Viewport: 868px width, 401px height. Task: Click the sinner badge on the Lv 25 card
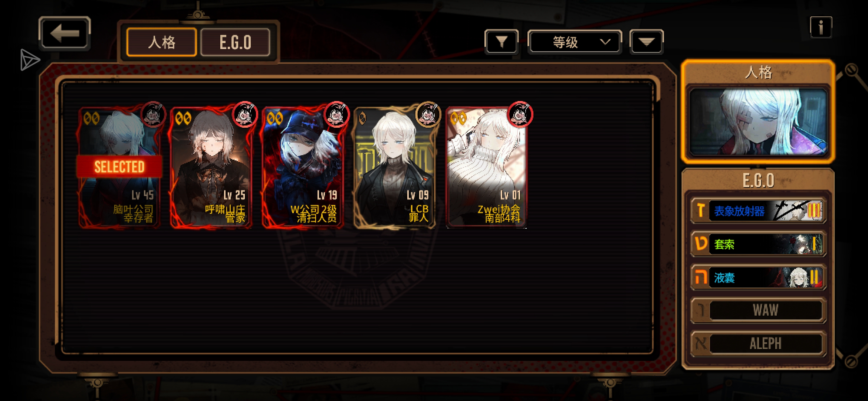(245, 114)
